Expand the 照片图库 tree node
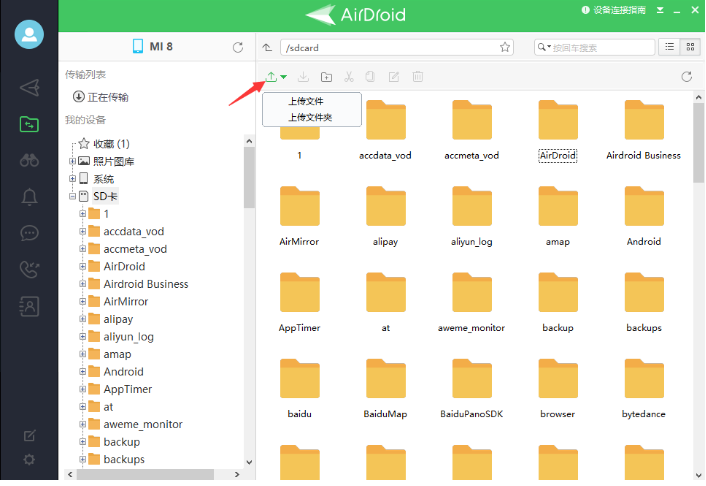Image resolution: width=706 pixels, height=486 pixels. 72,161
